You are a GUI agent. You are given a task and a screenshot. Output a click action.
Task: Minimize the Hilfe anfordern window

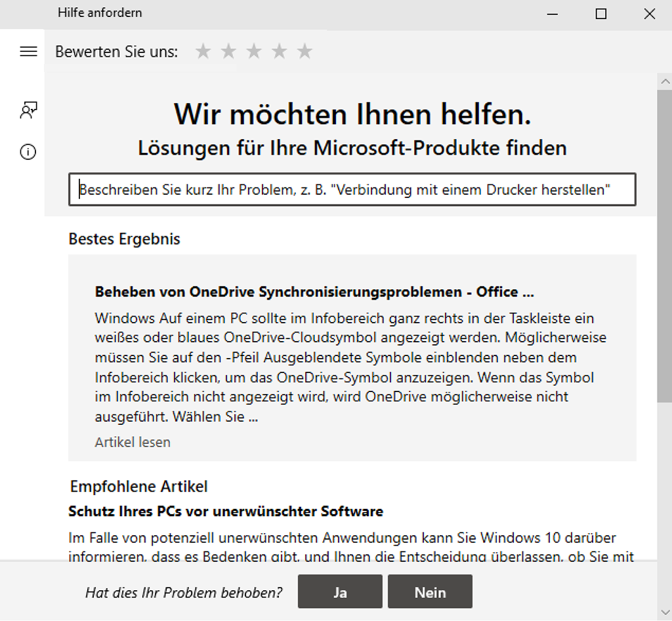tap(553, 14)
